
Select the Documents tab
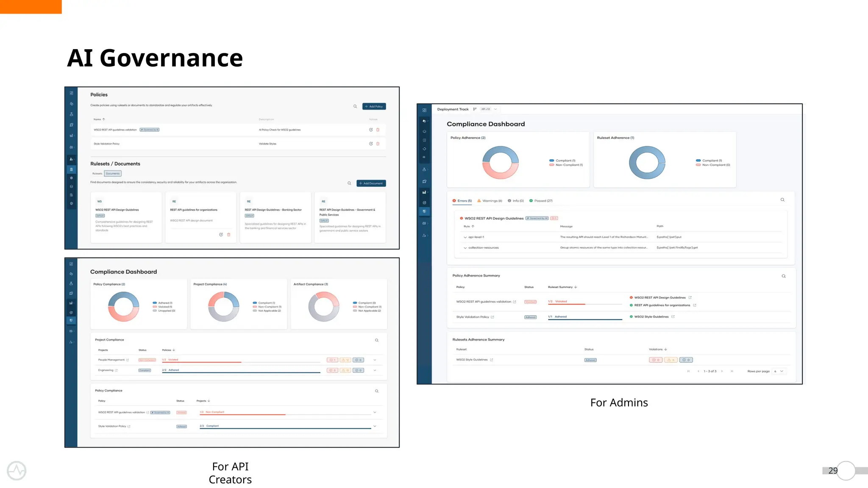113,174
